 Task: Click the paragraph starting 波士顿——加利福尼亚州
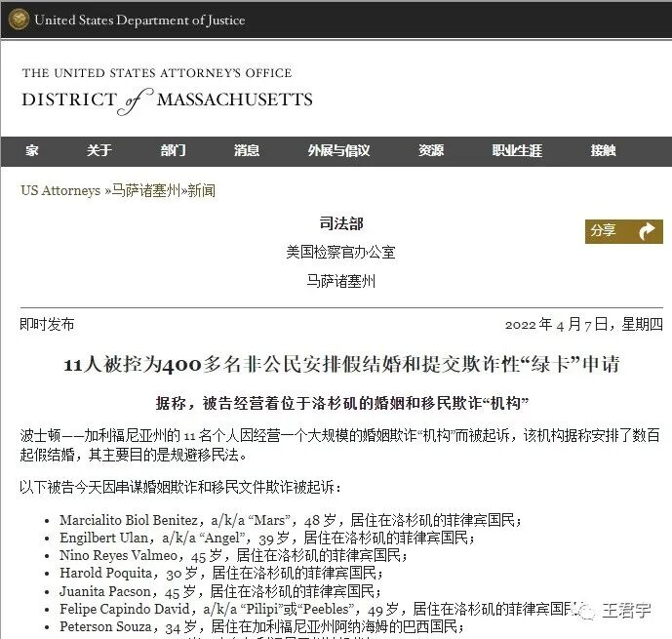339,445
